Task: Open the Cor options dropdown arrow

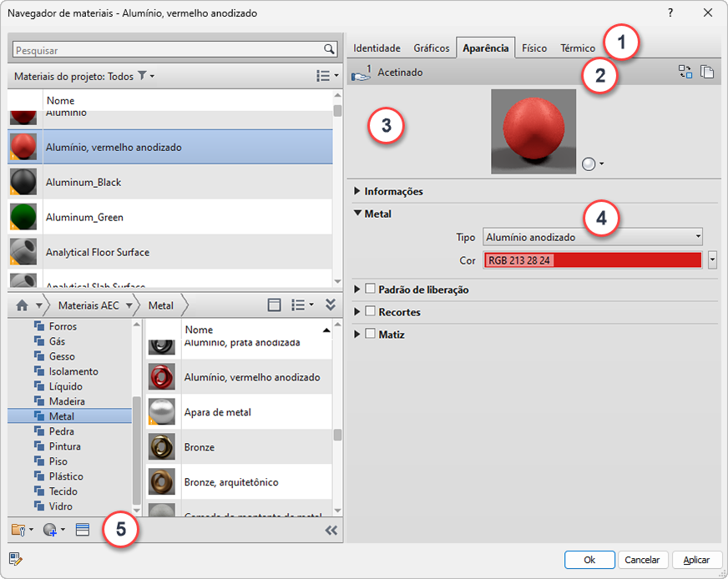Action: [713, 259]
